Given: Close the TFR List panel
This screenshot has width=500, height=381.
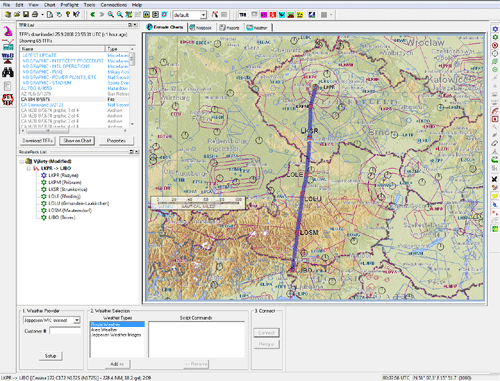Looking at the screenshot, I should click(135, 25).
